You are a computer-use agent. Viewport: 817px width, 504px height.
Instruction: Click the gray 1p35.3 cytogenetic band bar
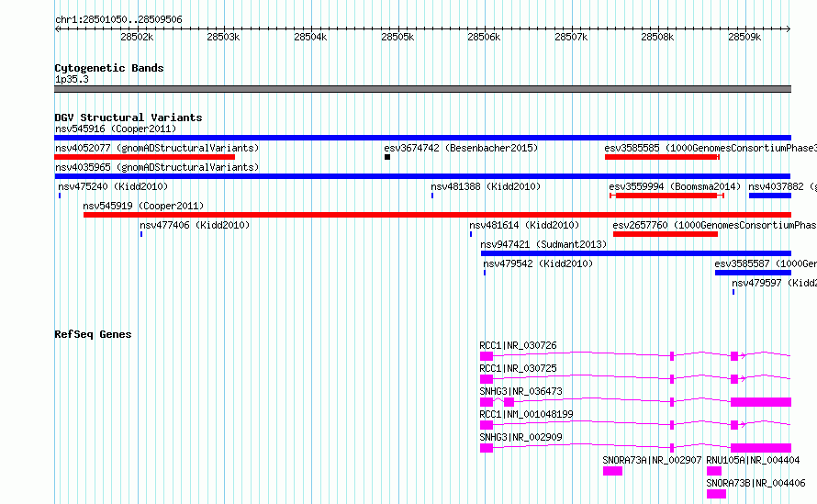coord(422,89)
